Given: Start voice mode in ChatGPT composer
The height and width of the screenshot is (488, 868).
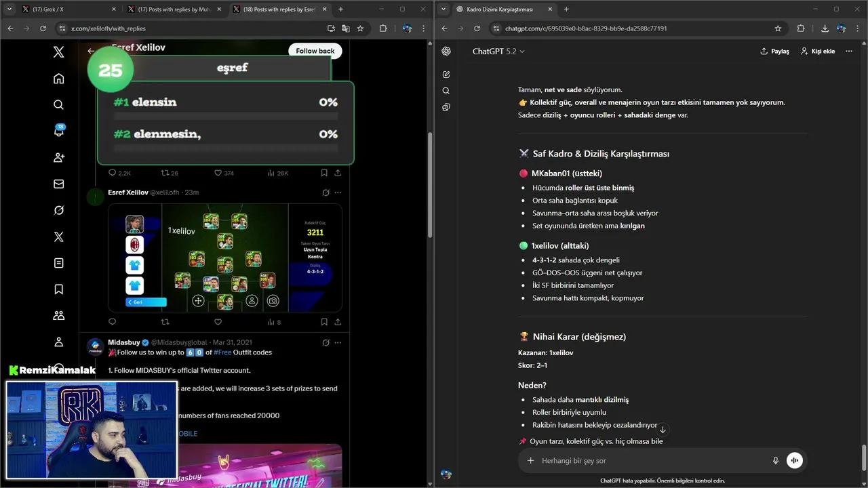Looking at the screenshot, I should [794, 460].
